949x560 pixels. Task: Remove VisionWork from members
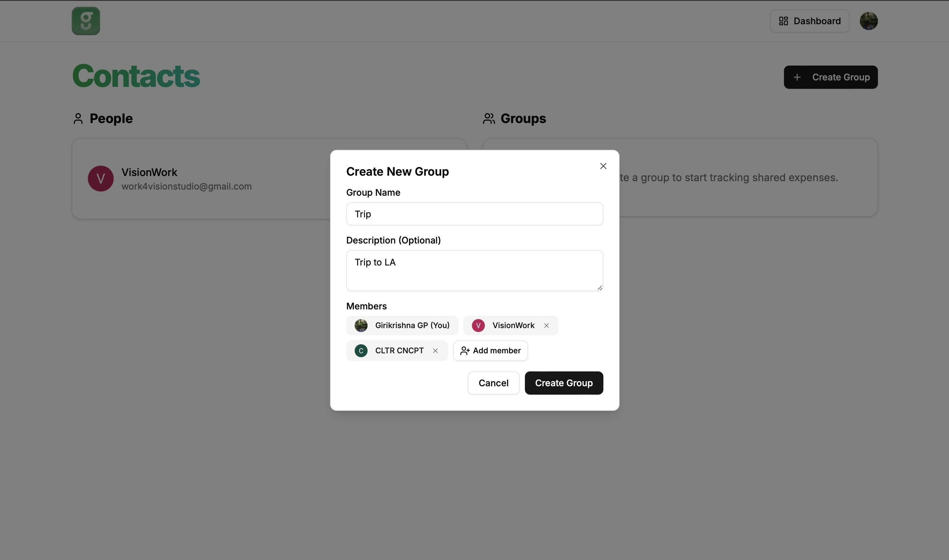click(x=546, y=326)
